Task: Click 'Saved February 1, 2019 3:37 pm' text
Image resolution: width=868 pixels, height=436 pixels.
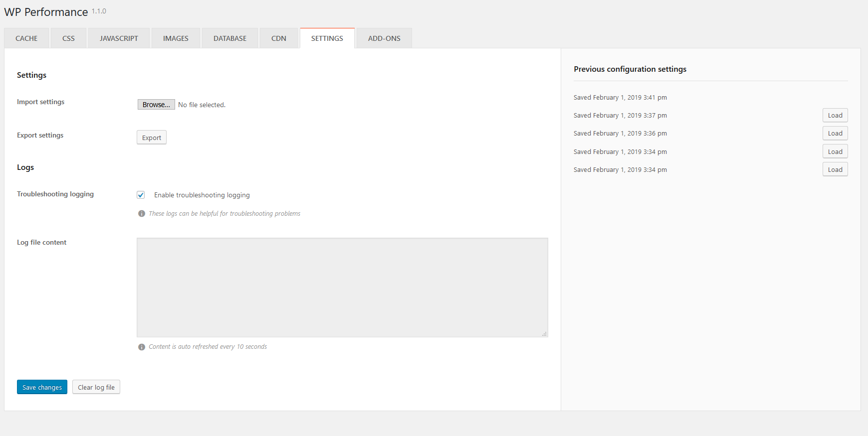Action: tap(620, 116)
